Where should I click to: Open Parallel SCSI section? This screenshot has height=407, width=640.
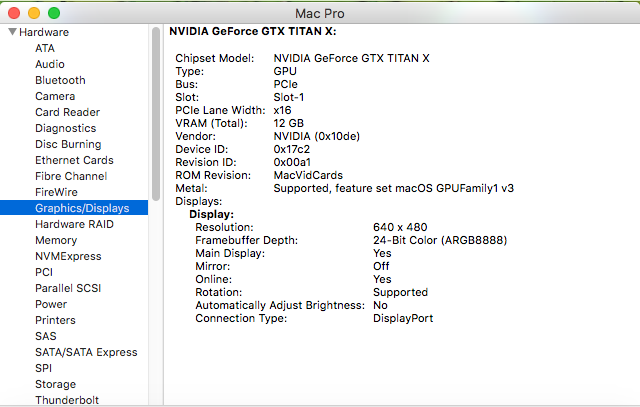click(68, 288)
